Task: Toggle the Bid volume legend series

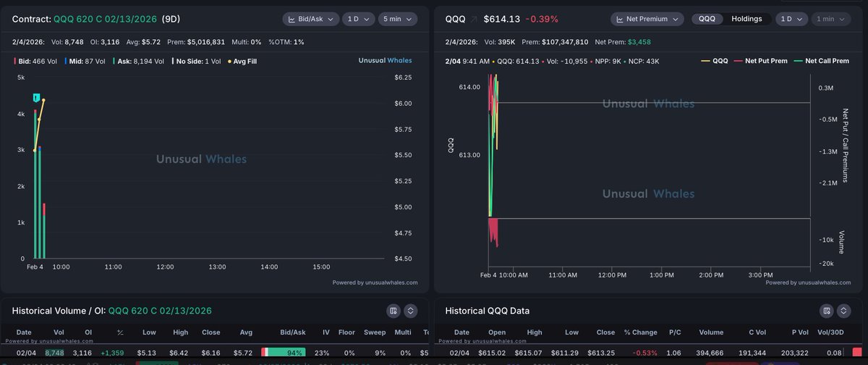Action: [35, 62]
